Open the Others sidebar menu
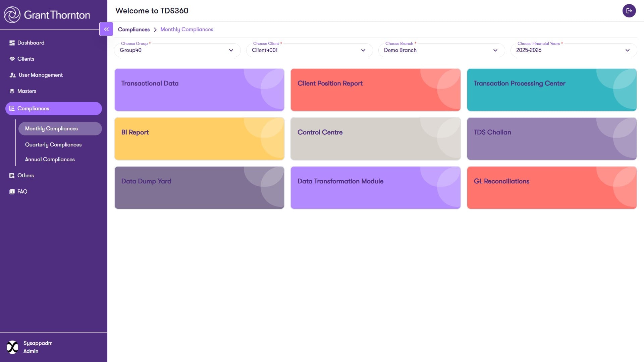Screen dimensions: 644x362 pyautogui.click(x=54, y=176)
